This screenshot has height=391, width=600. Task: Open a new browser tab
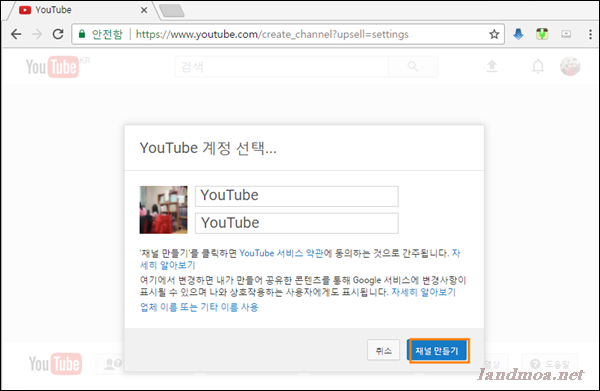172,11
